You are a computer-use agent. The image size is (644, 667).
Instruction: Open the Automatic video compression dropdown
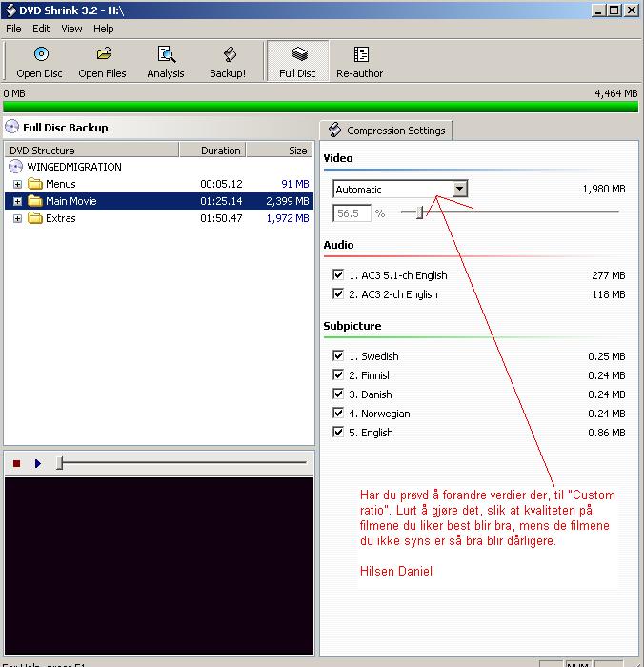(x=460, y=189)
